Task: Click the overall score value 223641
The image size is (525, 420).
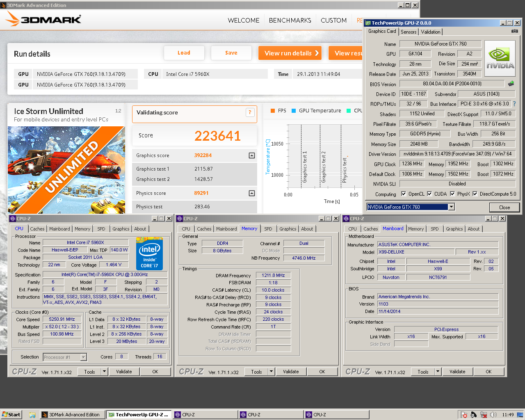Action: (217, 136)
